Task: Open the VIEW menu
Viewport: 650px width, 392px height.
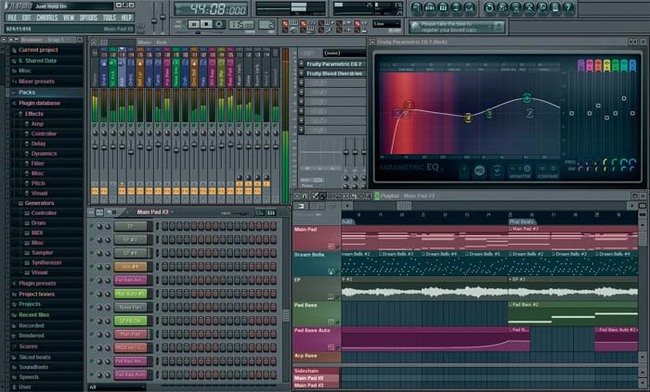Action: pos(68,17)
